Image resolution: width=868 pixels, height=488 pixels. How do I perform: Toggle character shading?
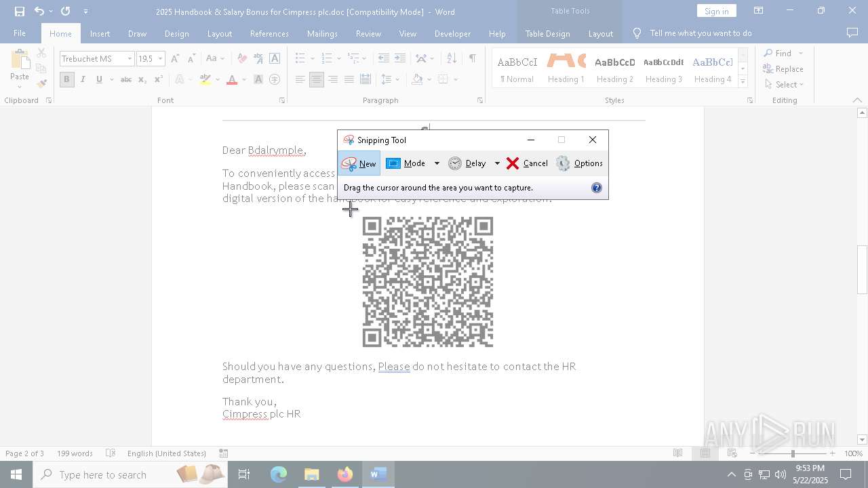pyautogui.click(x=258, y=79)
